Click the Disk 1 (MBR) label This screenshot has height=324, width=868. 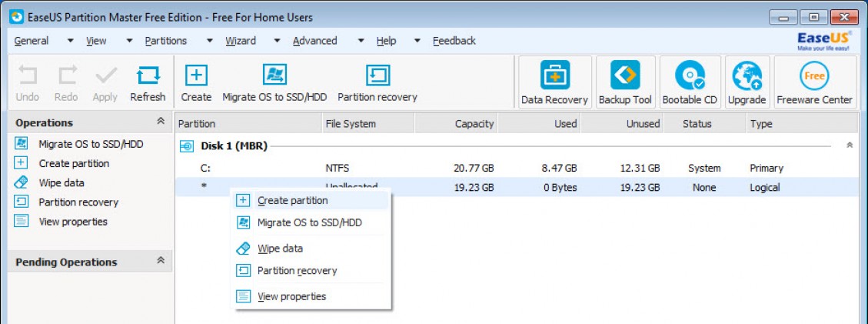click(234, 146)
